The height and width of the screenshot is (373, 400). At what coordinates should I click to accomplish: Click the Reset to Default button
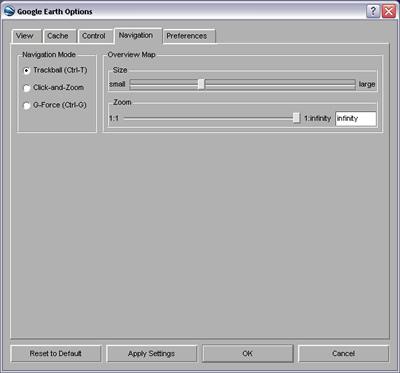pyautogui.click(x=56, y=353)
